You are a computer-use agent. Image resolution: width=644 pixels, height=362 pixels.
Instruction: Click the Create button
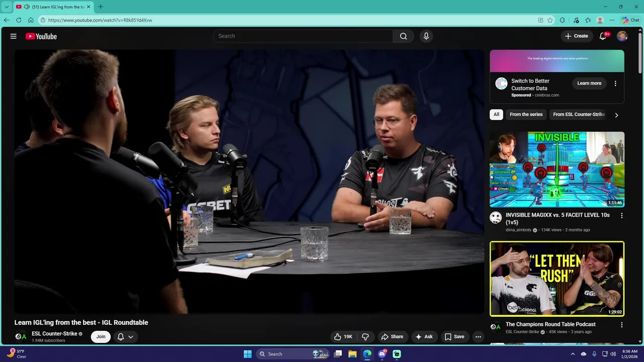[576, 36]
